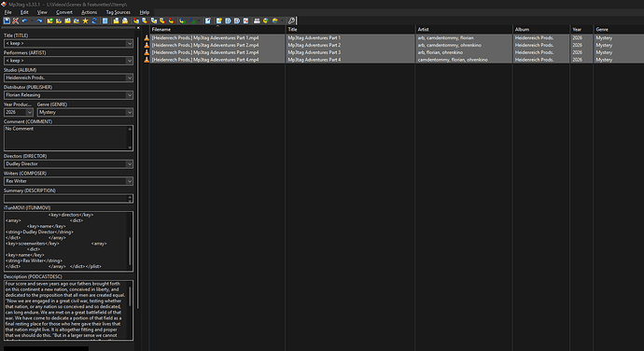The height and width of the screenshot is (351, 644).
Task: Click the select all files list icon
Action: click(x=105, y=21)
